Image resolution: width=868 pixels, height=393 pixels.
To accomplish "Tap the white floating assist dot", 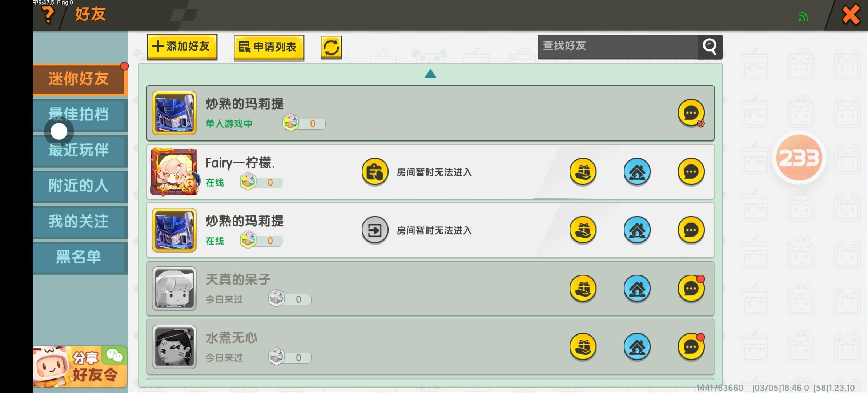I will [x=59, y=131].
